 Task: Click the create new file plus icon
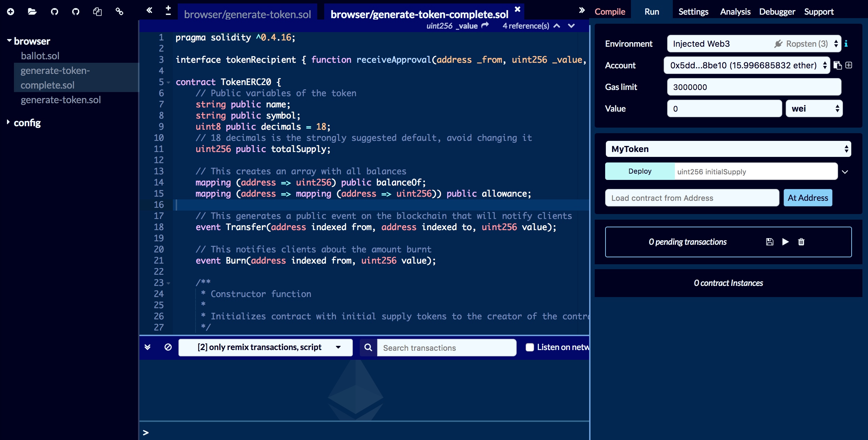tap(10, 12)
